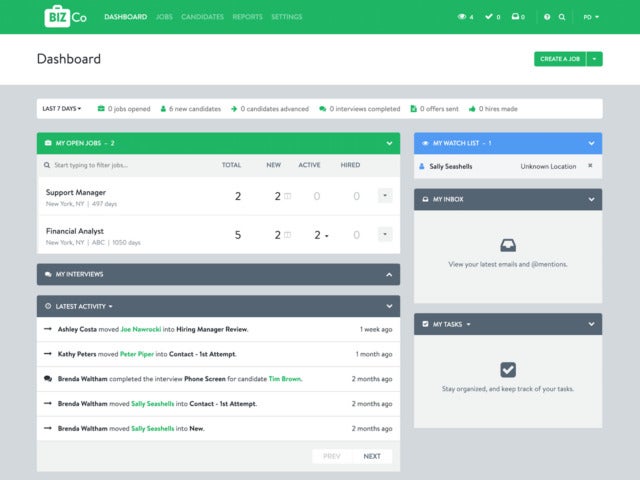640x480 pixels.
Task: Open the dropdown arrow beside Create a Job
Action: point(595,59)
